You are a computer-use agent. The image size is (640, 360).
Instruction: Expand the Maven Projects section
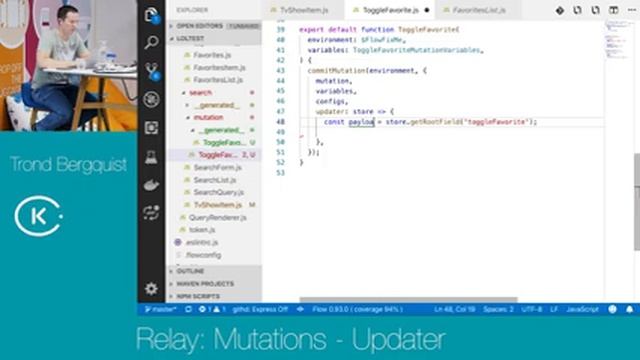coord(214,284)
